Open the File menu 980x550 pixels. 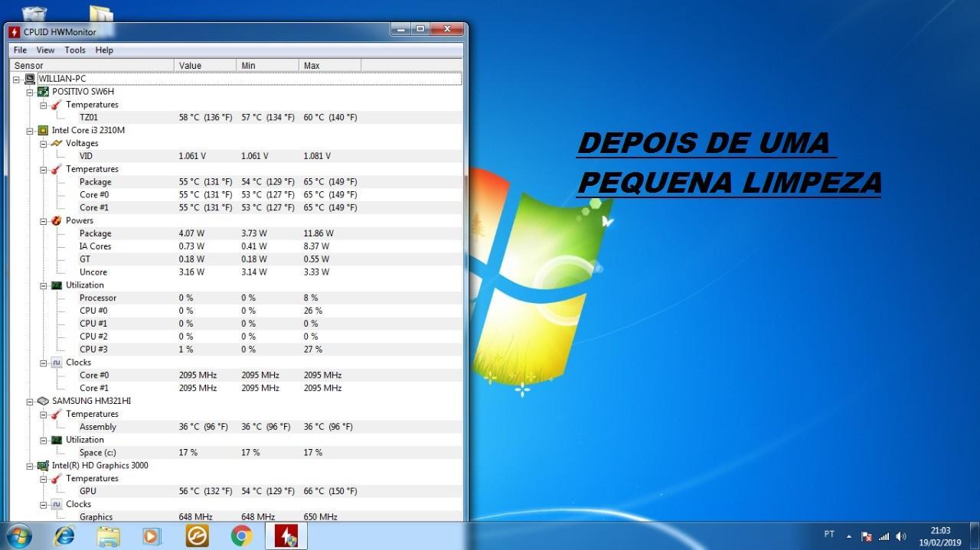(x=20, y=50)
